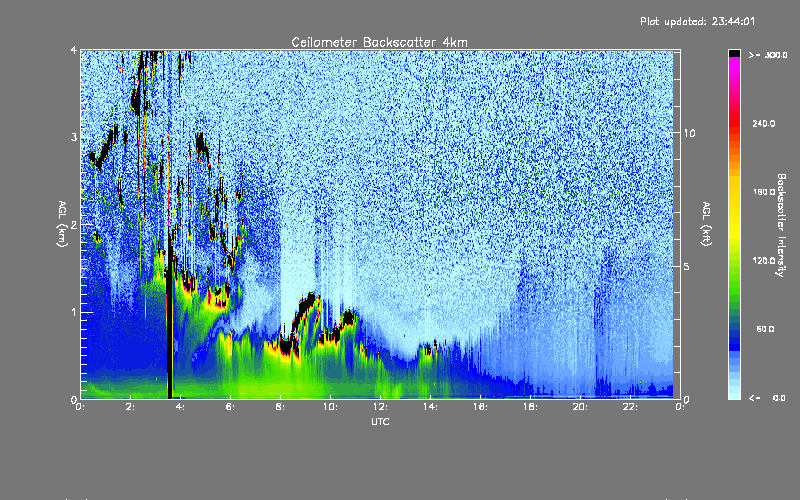This screenshot has width=800, height=500.
Task: Click the 'Plot updated: 23:44:01' timestamp
Action: pyautogui.click(x=697, y=21)
